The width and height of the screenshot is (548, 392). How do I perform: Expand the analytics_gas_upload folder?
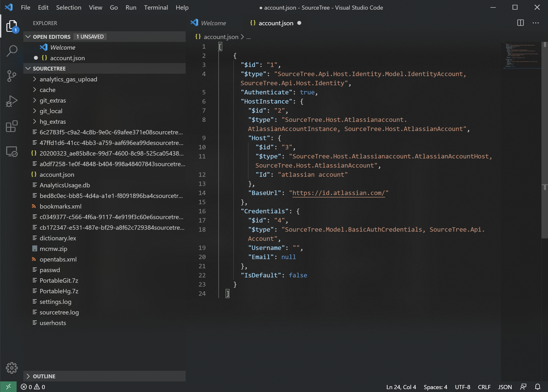point(68,79)
